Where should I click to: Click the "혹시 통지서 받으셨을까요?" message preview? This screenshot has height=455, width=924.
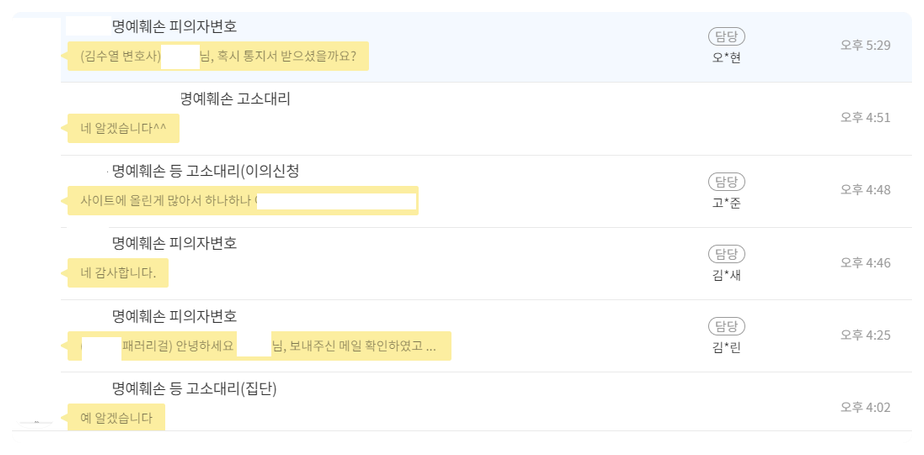click(x=278, y=56)
